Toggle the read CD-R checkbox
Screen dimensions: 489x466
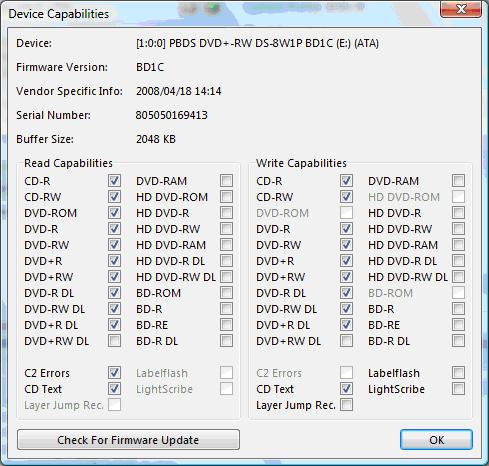tap(114, 181)
